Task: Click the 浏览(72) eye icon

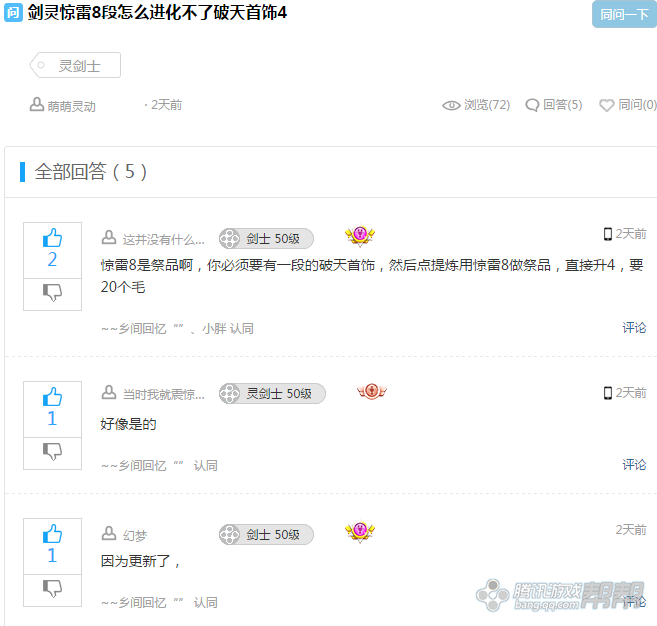Action: point(451,106)
